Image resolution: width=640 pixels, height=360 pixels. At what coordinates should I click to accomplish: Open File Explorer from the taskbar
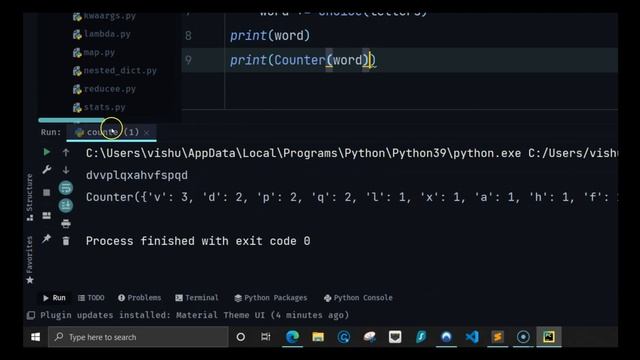318,337
